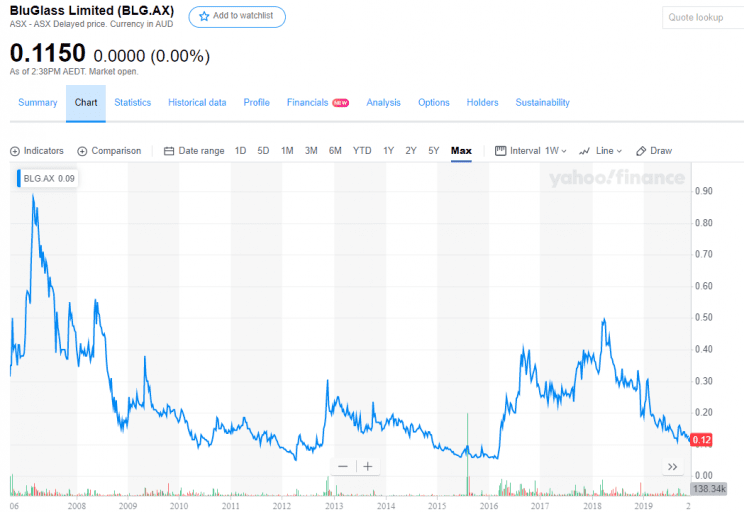Set chart range to 5D
This screenshot has height=512, width=744.
[263, 151]
